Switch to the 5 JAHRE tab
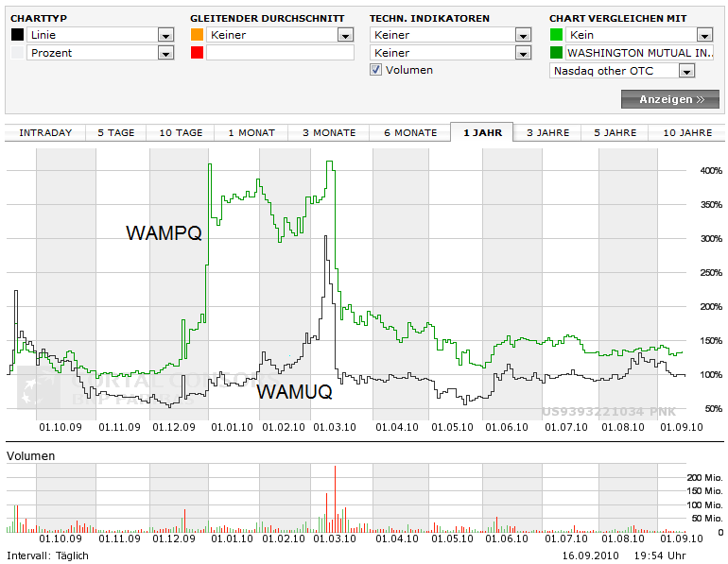Image resolution: width=728 pixels, height=564 pixels. 615,132
